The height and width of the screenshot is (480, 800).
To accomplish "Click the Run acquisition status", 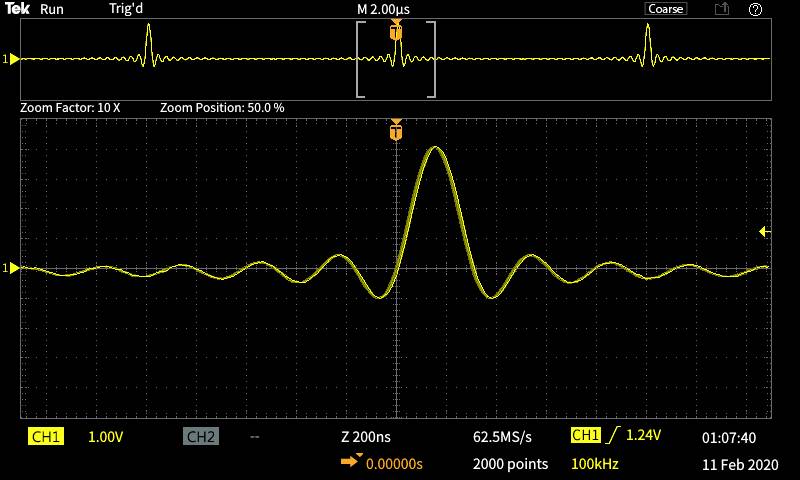I will 52,9.
